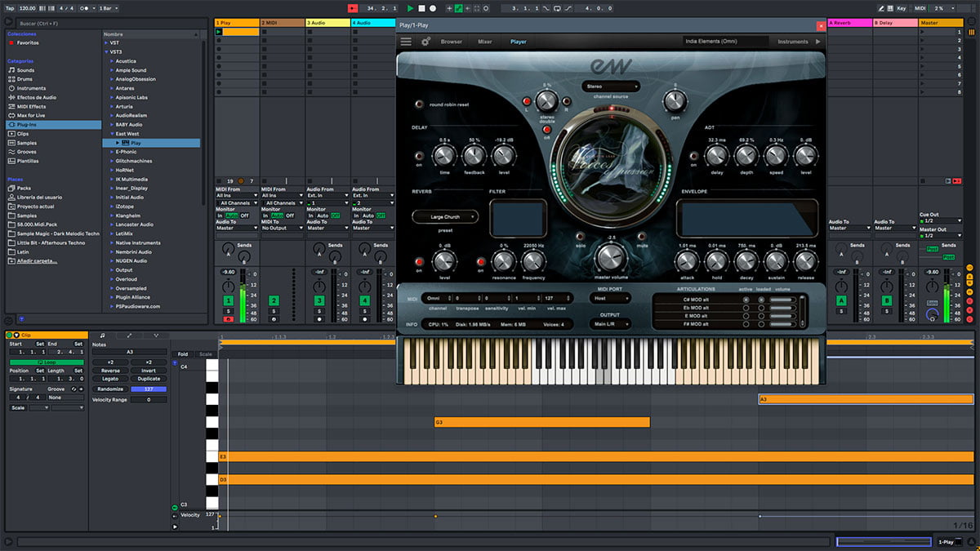980x551 pixels.
Task: Toggle the red Arrangement overdub button
Action: click(x=353, y=8)
